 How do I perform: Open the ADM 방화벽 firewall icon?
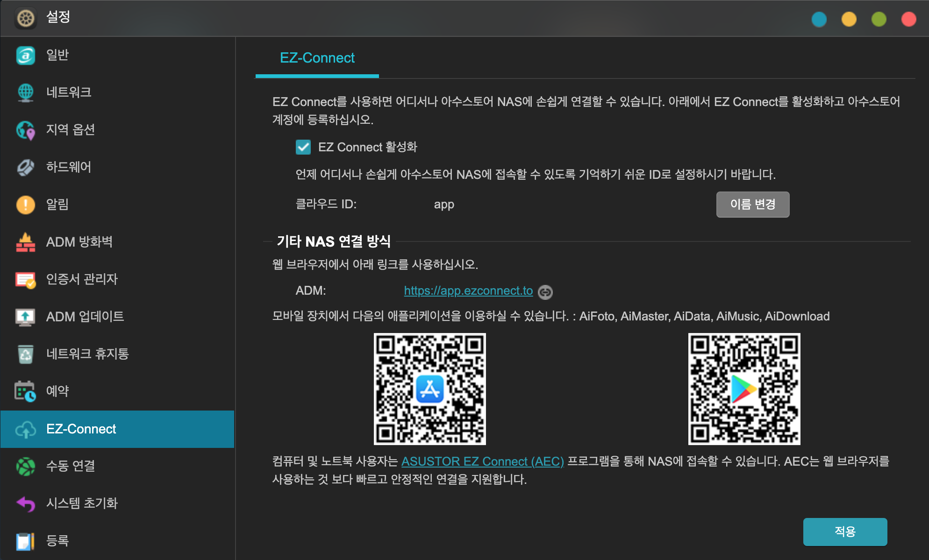pos(26,242)
